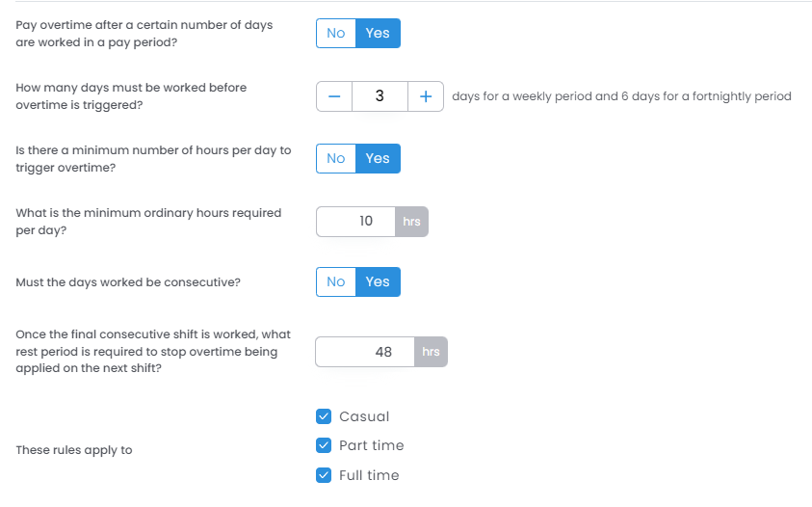Viewport: 812px width, 507px height.
Task: Click the hrs unit beside rest period
Action: pyautogui.click(x=431, y=352)
